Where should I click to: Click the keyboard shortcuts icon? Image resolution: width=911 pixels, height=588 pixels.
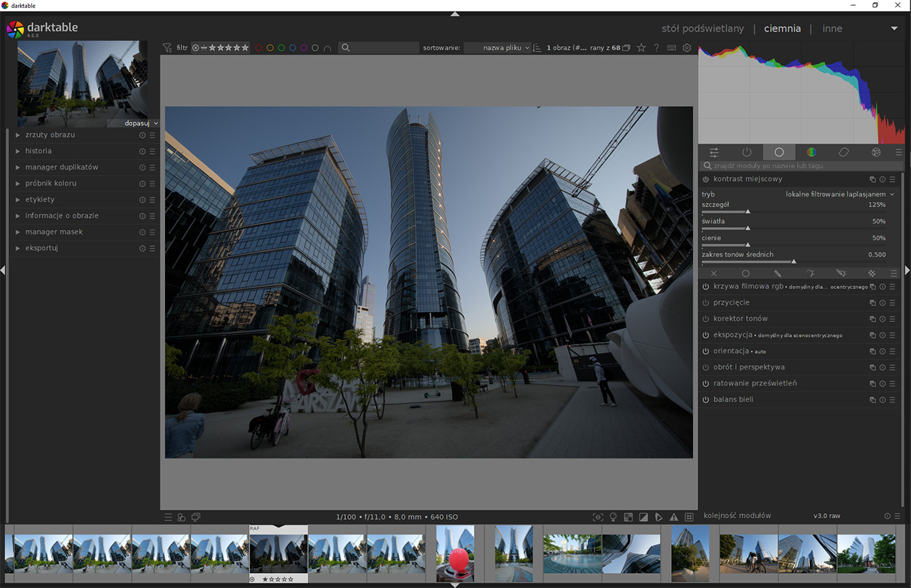click(671, 48)
